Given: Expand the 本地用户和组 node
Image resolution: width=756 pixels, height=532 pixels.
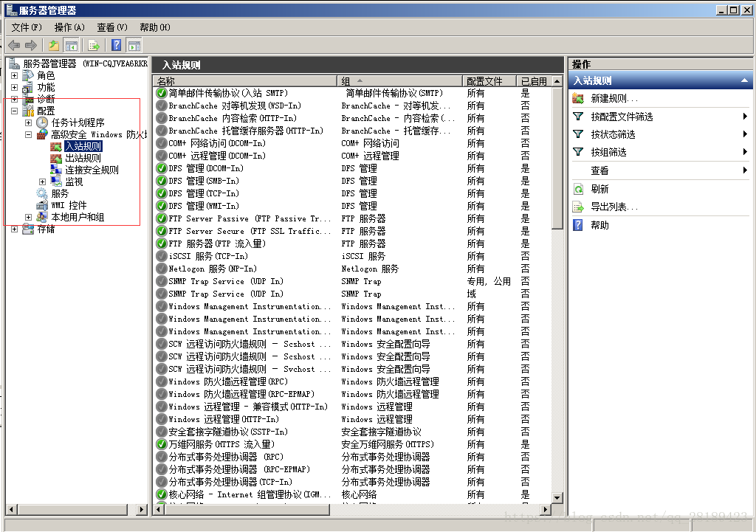Looking at the screenshot, I should (29, 218).
